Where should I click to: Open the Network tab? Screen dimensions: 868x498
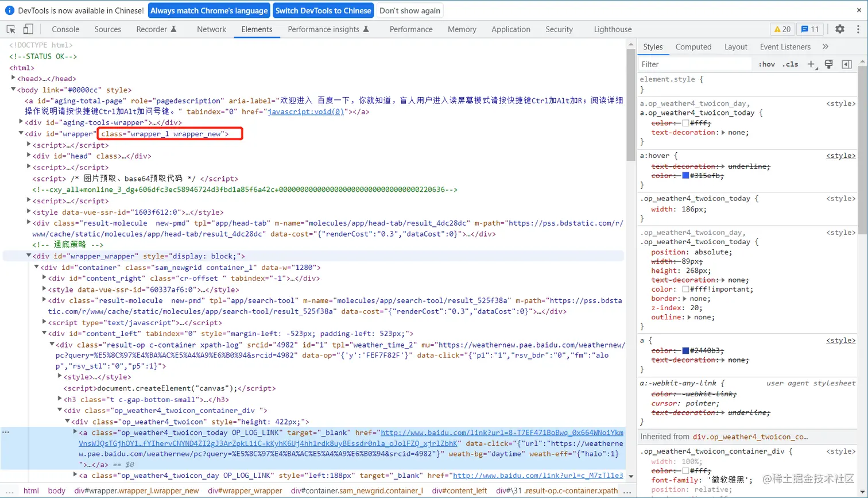(x=211, y=29)
